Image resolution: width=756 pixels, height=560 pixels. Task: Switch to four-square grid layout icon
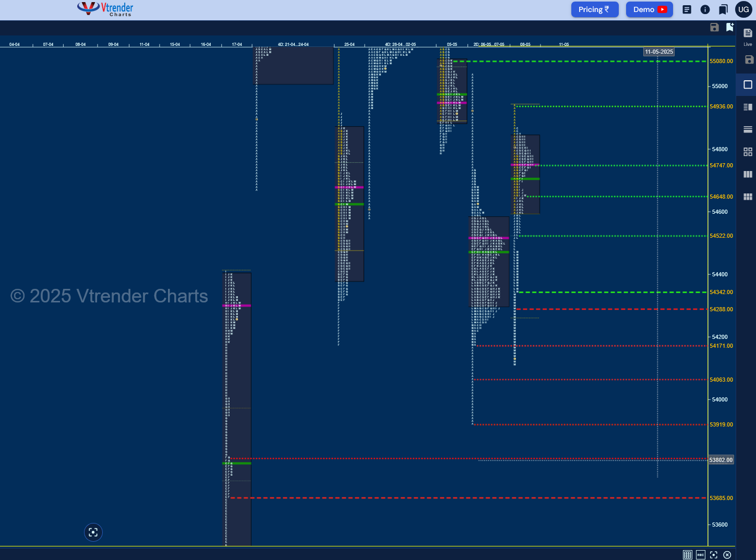pos(748,152)
